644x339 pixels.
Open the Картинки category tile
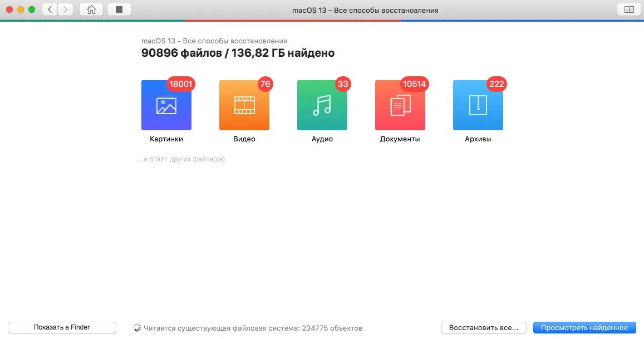(x=166, y=105)
